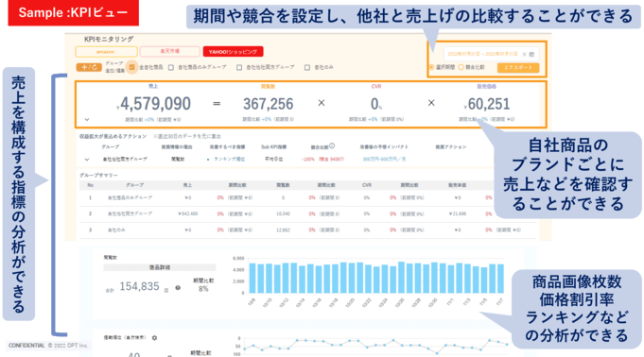Screen dimensions: 644x357
Task: Click the help icon next to 154,835
Action: tap(178, 288)
